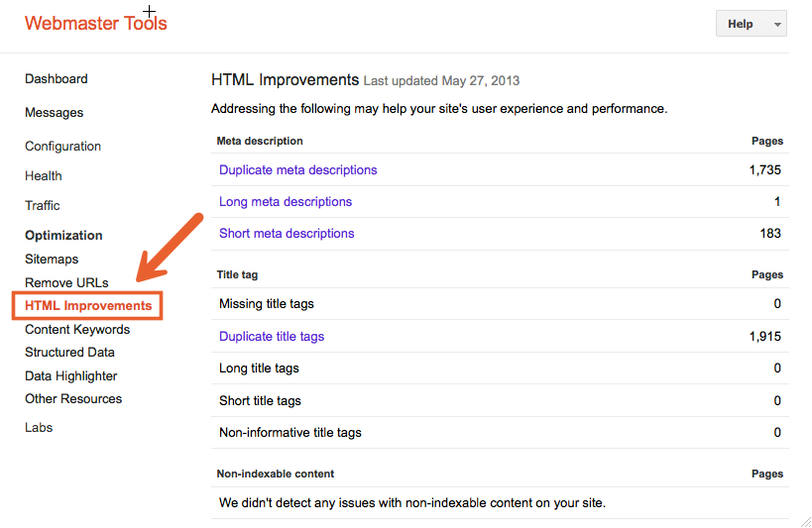Open the Data Highlighter tool
The height and width of the screenshot is (528, 812).
click(71, 376)
